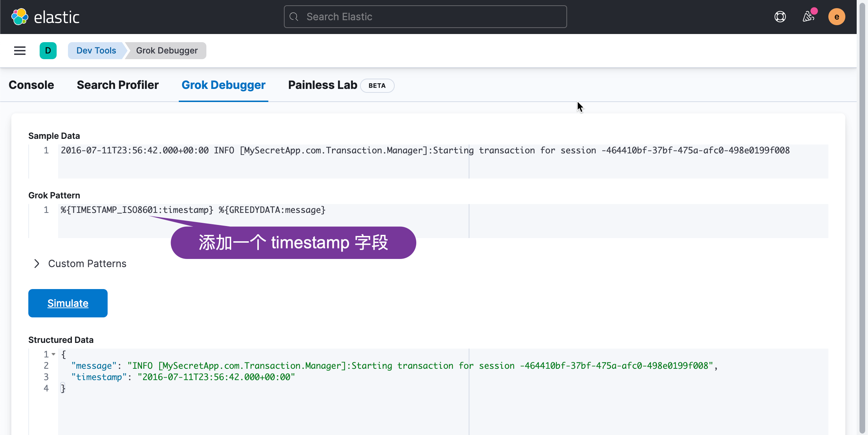Click the pink notification dot on the newsfeed icon
This screenshot has height=435, width=868.
click(x=815, y=11)
